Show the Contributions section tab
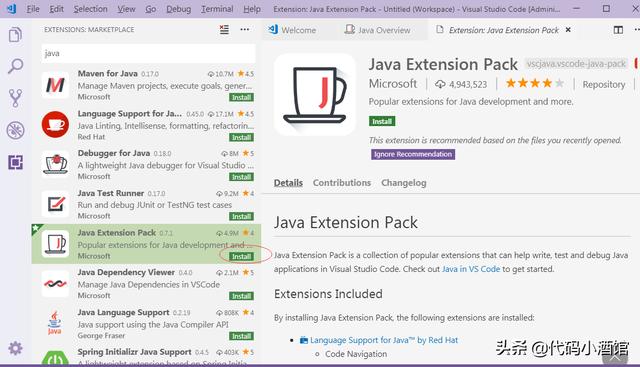This screenshot has width=640, height=367. (342, 182)
